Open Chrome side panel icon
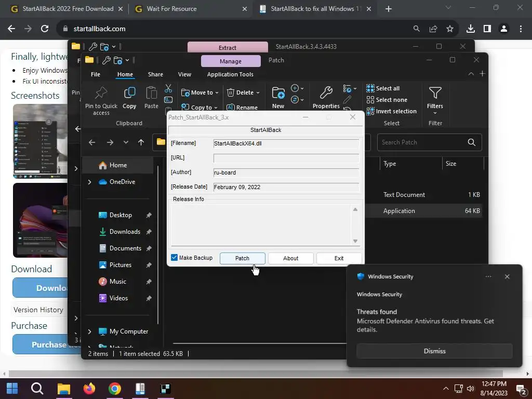The width and height of the screenshot is (532, 399). pos(487,29)
